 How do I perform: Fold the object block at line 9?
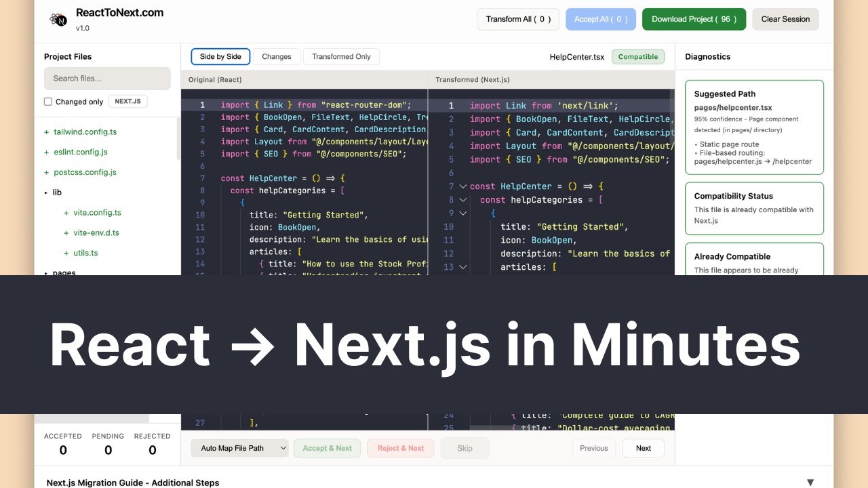(463, 213)
